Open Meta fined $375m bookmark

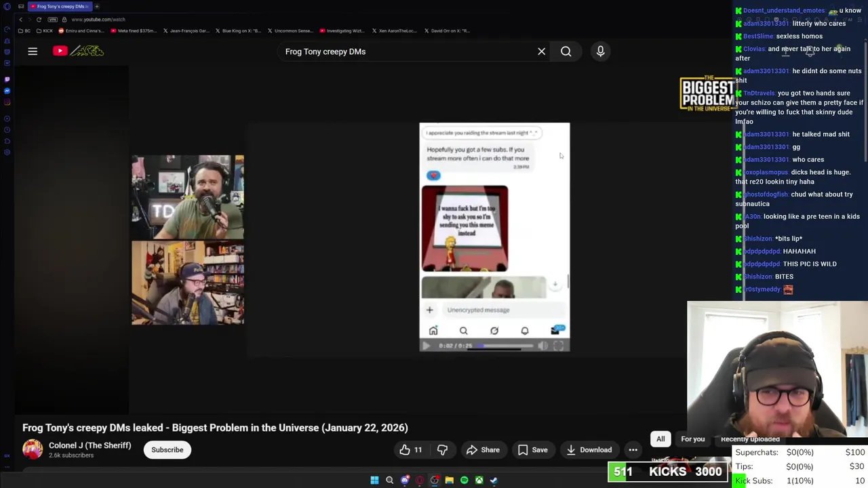point(133,30)
